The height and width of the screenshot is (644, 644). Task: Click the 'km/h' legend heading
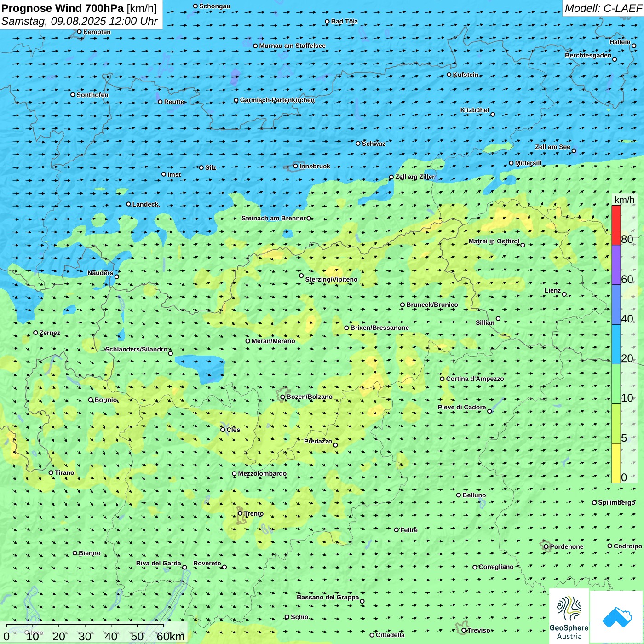pyautogui.click(x=625, y=200)
